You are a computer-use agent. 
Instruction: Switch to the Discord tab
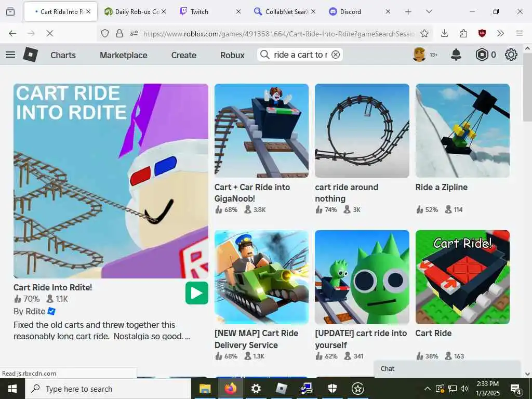coord(359,11)
